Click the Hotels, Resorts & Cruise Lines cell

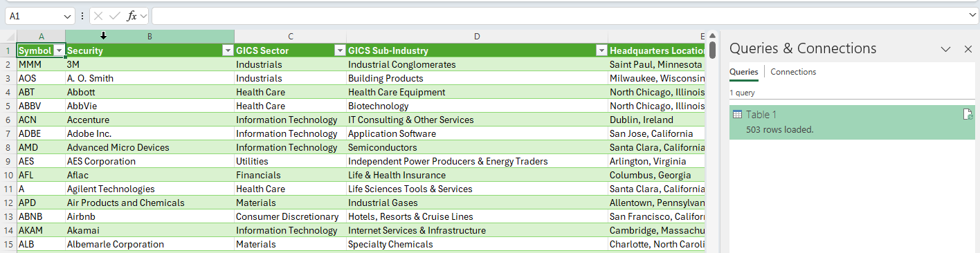click(477, 216)
